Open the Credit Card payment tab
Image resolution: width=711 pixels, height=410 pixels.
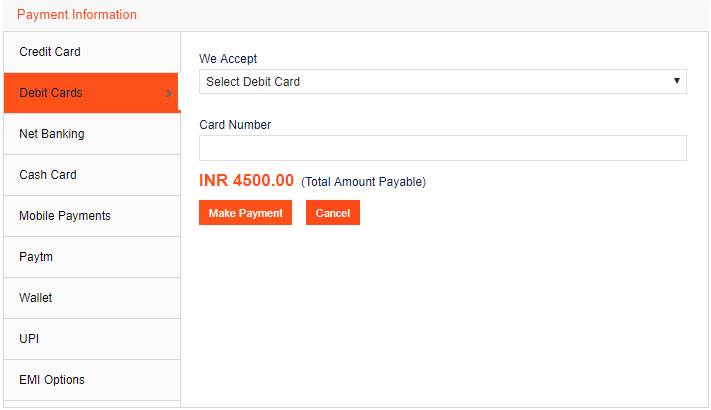click(50, 52)
